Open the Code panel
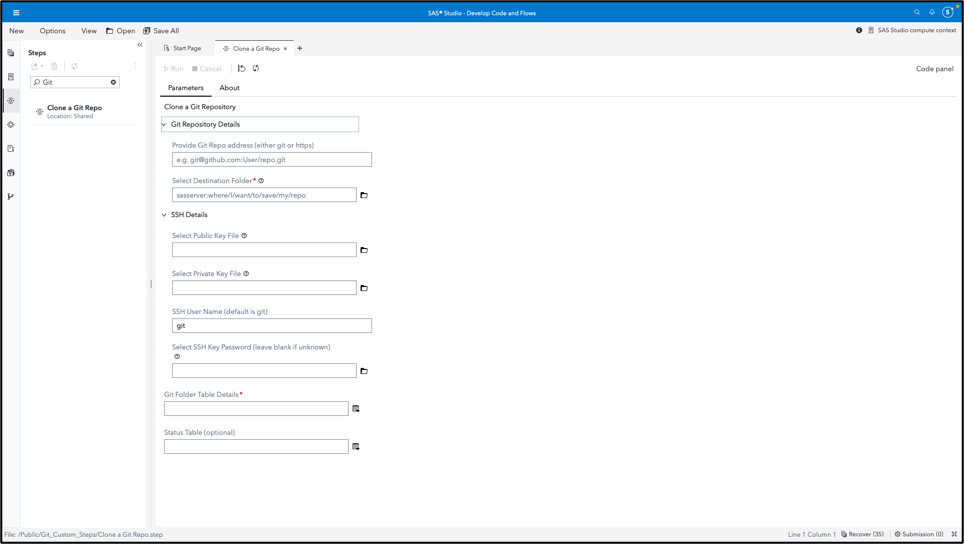 pyautogui.click(x=934, y=69)
